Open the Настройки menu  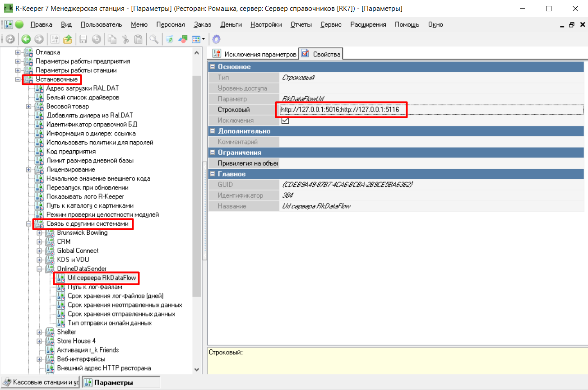point(266,24)
